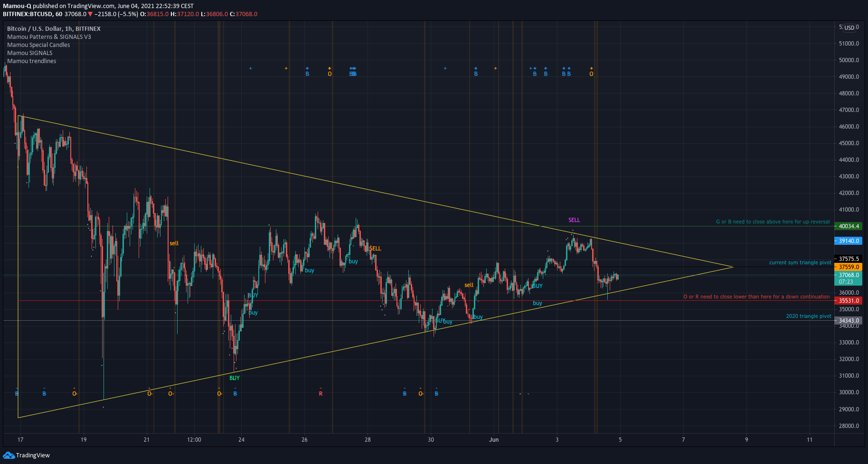The width and height of the screenshot is (868, 464).
Task: Click the green BUY signal label
Action: (x=234, y=378)
